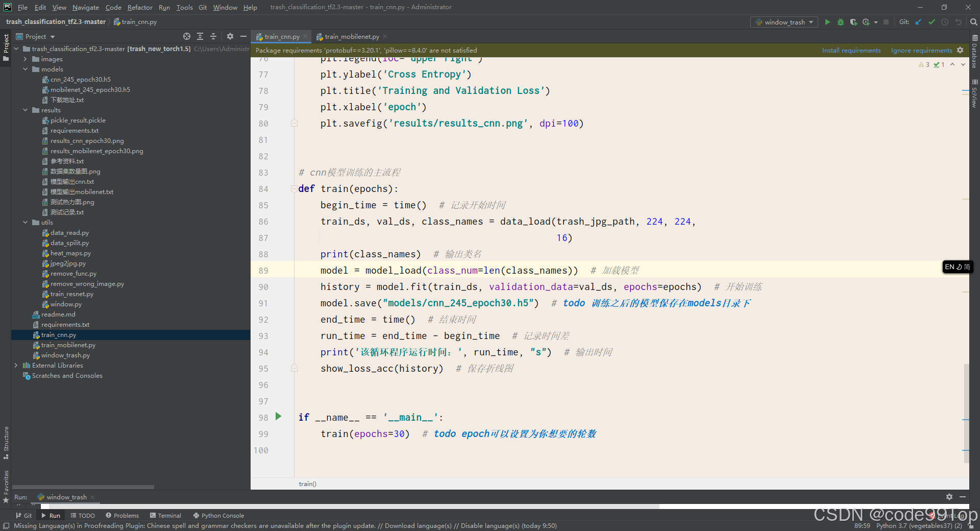Collapse the models folder
The height and width of the screenshot is (531, 980).
(25, 69)
